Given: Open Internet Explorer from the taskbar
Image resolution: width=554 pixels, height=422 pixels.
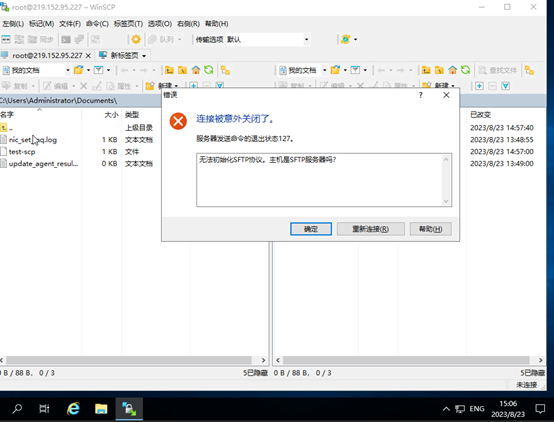Looking at the screenshot, I should point(73,409).
